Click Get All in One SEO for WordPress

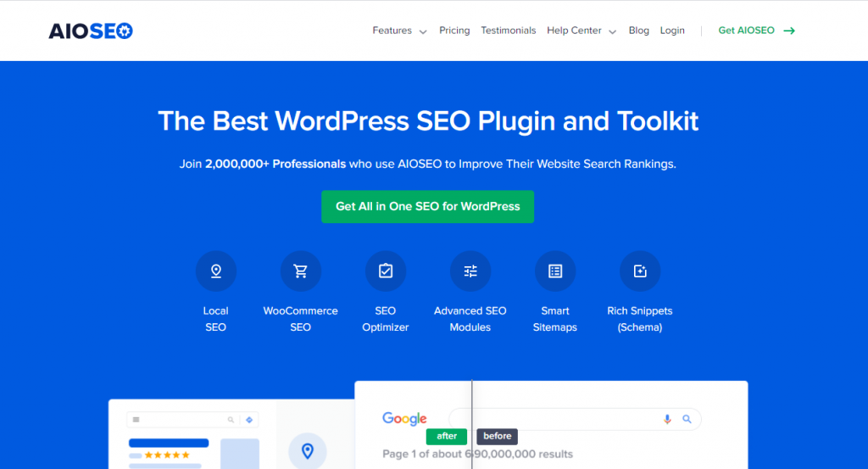428,207
